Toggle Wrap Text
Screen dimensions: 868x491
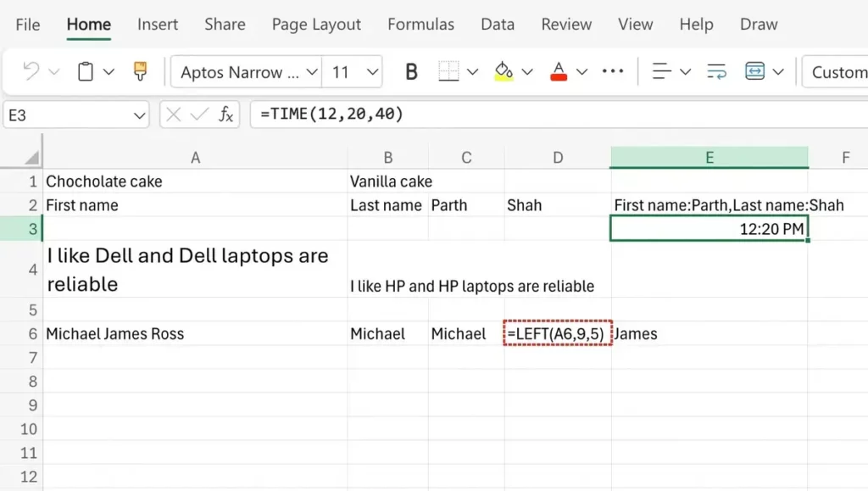(716, 71)
